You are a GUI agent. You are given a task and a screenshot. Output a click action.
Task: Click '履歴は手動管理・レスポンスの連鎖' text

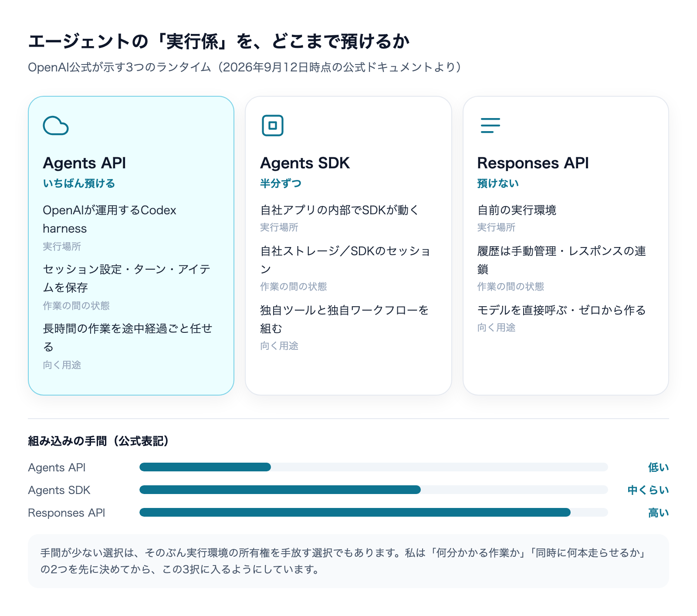[562, 260]
